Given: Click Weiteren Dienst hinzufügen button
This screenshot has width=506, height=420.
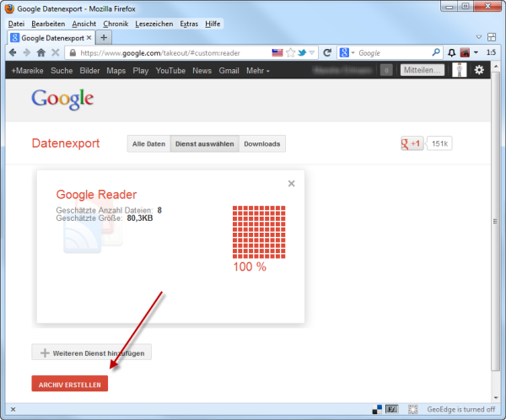Looking at the screenshot, I should pyautogui.click(x=92, y=353).
